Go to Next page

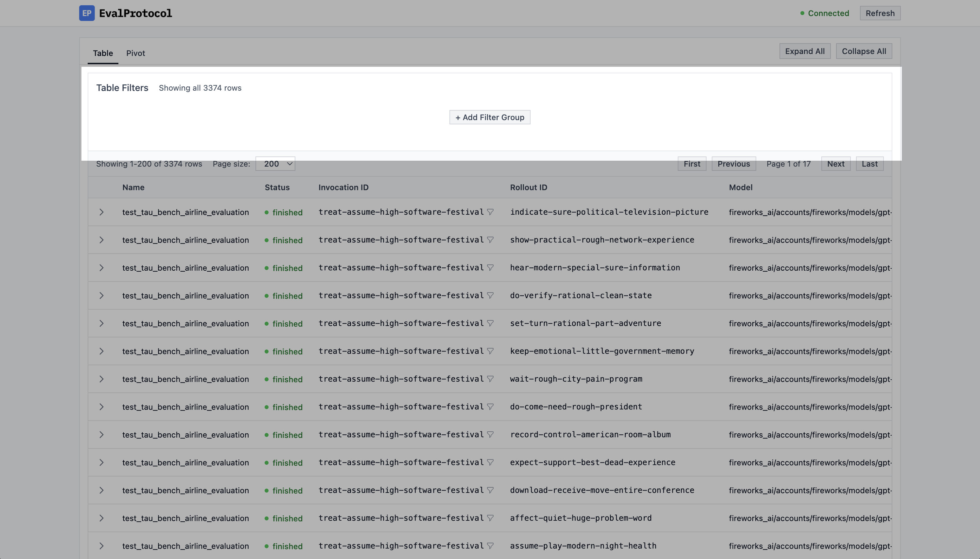point(835,164)
